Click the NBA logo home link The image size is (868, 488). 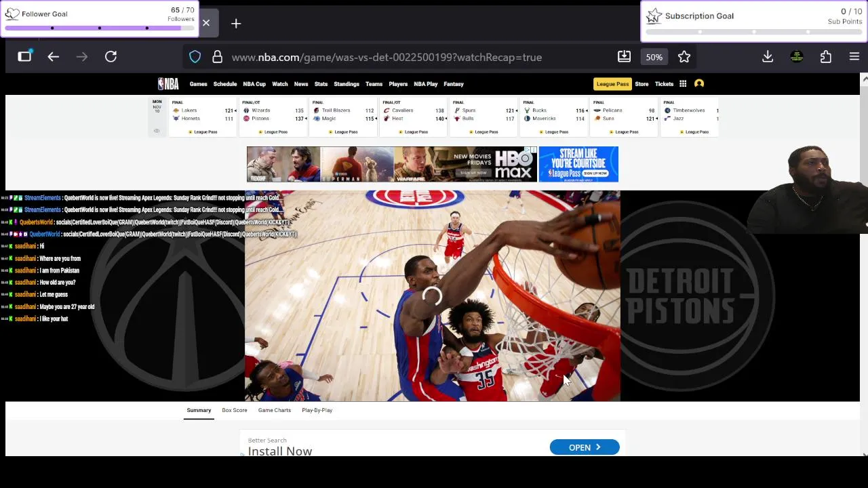(x=168, y=83)
